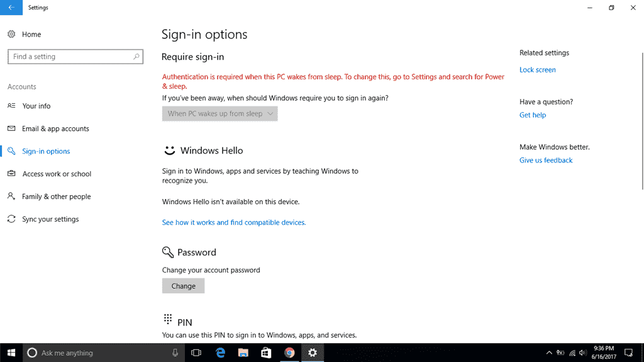Click the Cortana circle icon
Image resolution: width=644 pixels, height=362 pixels.
32,353
